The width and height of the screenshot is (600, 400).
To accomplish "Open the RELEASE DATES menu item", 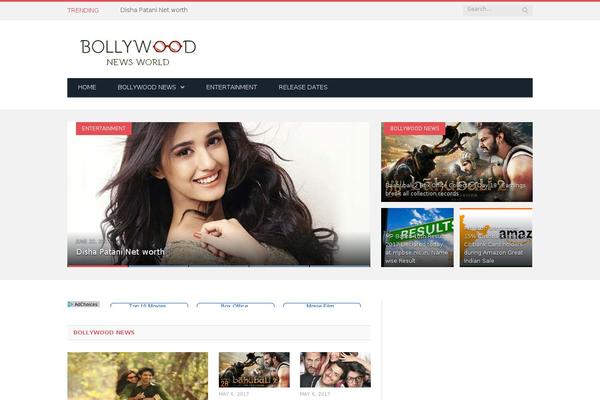I will point(303,87).
